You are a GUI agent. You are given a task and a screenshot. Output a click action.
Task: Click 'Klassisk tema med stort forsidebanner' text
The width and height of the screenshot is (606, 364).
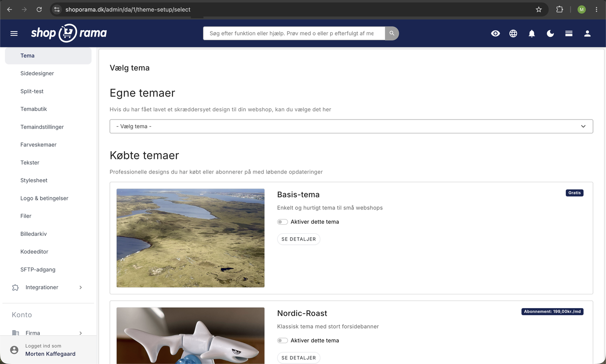[328, 326]
